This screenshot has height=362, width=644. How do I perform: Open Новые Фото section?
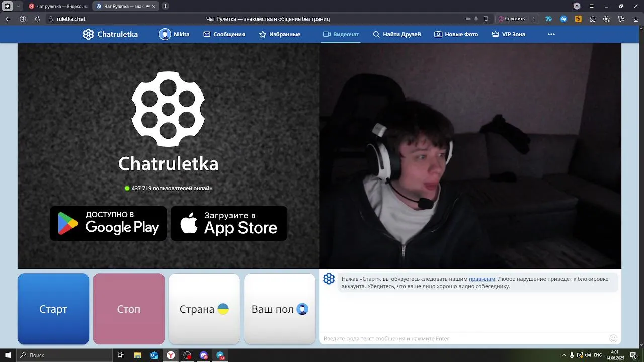(x=456, y=34)
